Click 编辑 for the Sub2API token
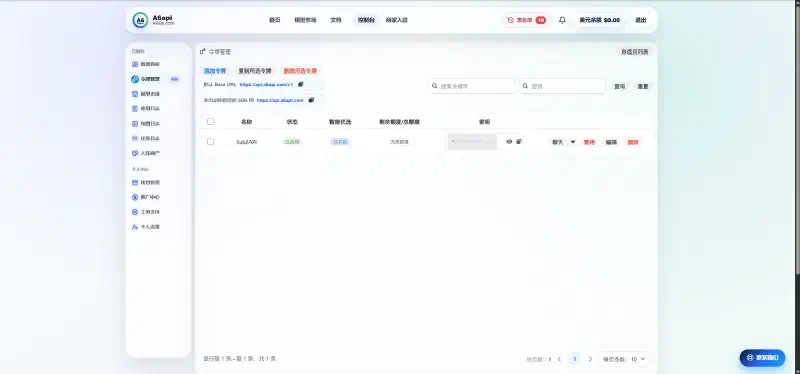This screenshot has width=800, height=374. (x=611, y=142)
